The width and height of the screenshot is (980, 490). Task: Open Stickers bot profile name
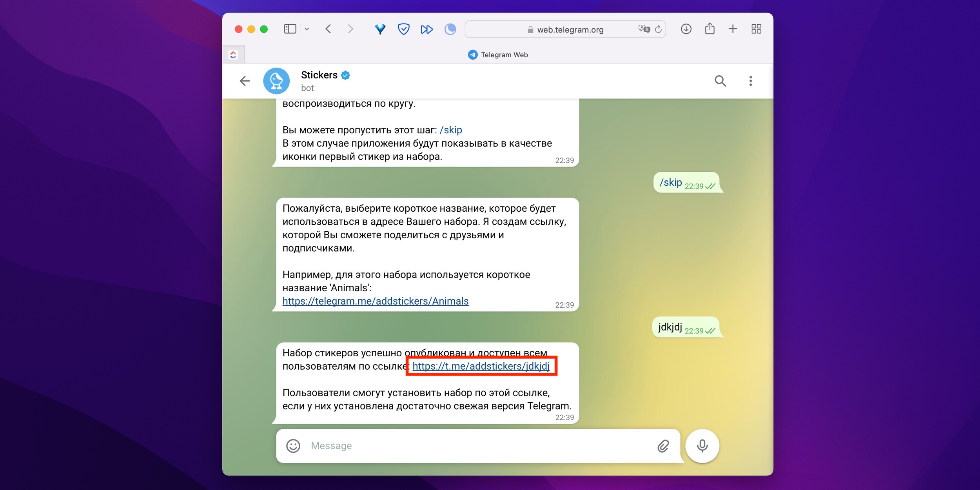pyautogui.click(x=319, y=75)
